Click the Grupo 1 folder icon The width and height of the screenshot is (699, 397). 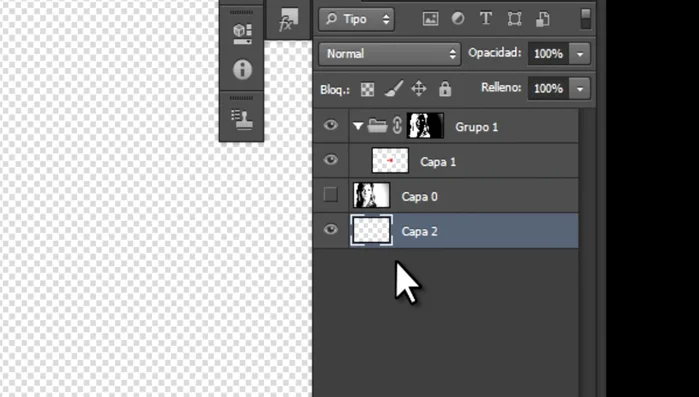(x=378, y=126)
